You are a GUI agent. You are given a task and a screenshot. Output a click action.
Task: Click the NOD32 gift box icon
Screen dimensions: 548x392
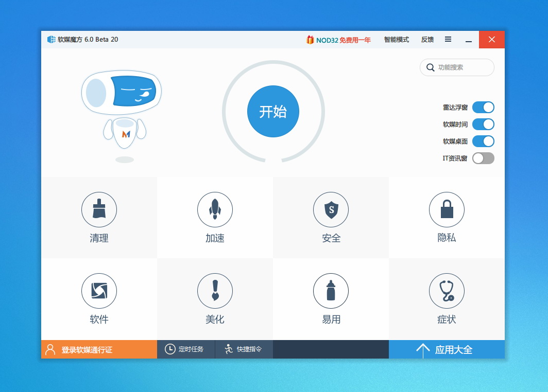[310, 40]
